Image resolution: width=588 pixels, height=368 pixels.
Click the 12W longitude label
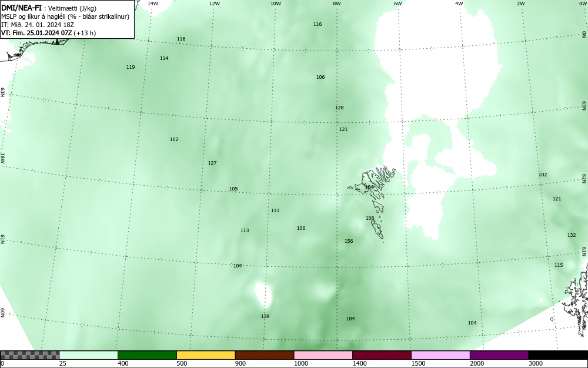(x=214, y=4)
